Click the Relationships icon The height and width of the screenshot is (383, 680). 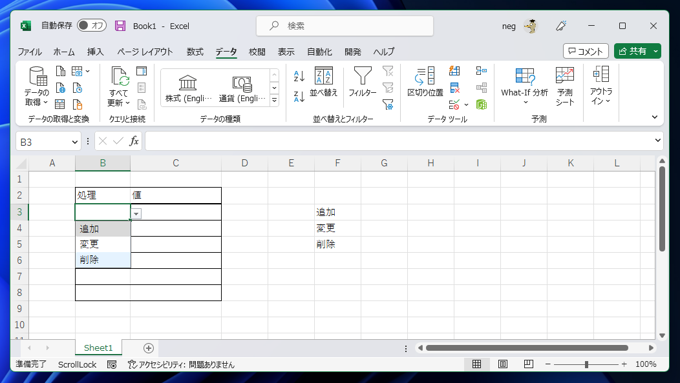(x=481, y=88)
